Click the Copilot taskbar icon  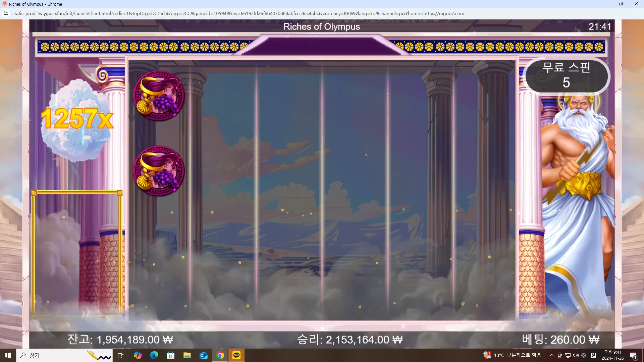click(138, 355)
